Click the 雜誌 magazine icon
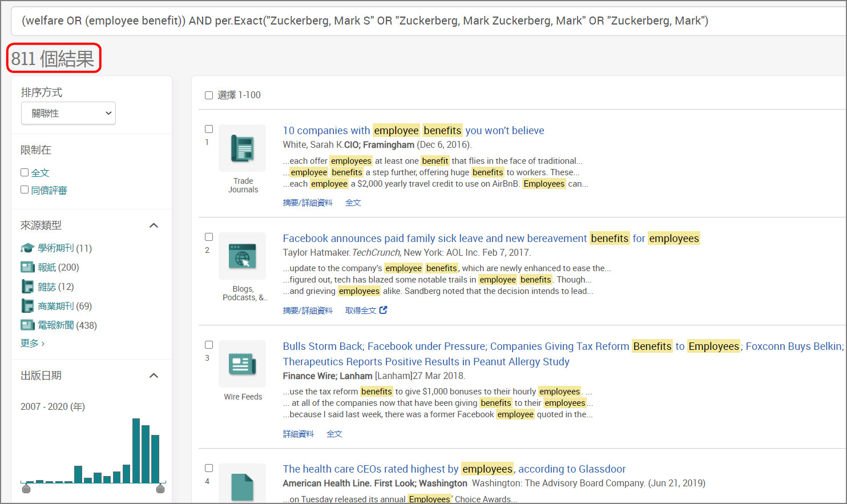This screenshot has height=504, width=847. (x=27, y=287)
